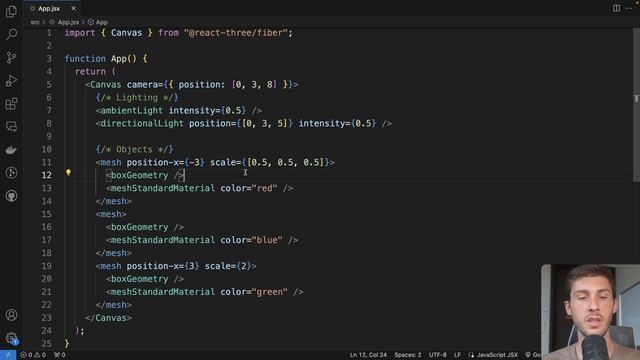
Task: Open the Accounts menu icon
Action: (x=11, y=315)
